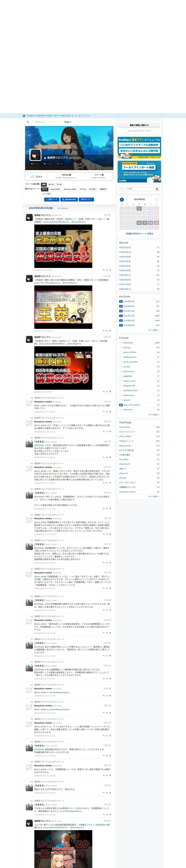Retweet the 項羽と劉邦 video tweet

[107, 392]
